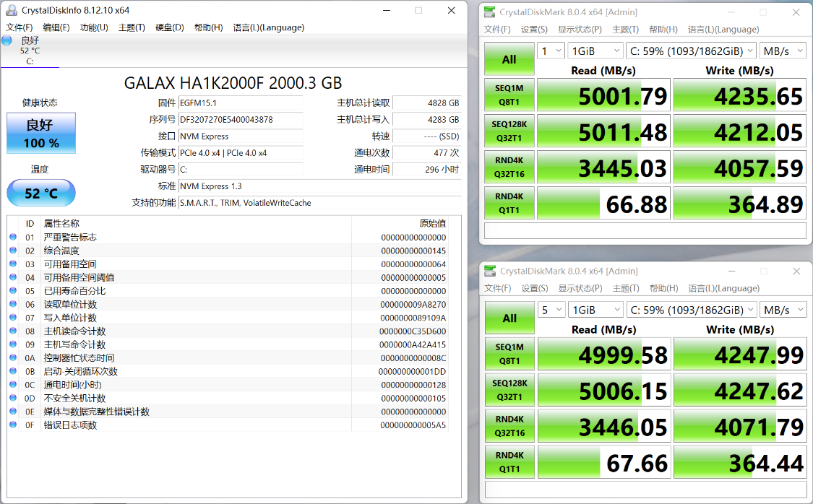813x504 pixels.
Task: Click the 良好 100% health status box
Action: coord(41,133)
